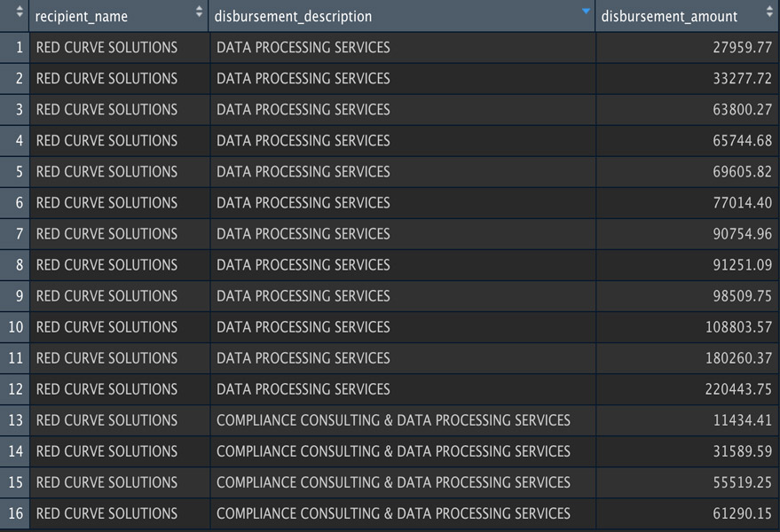The height and width of the screenshot is (532, 780).
Task: Select row number 9
Action: point(15,296)
